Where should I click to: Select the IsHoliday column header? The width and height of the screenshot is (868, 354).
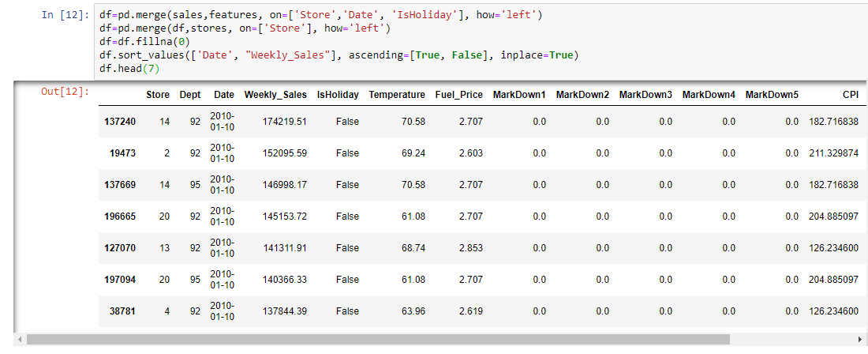(x=338, y=96)
